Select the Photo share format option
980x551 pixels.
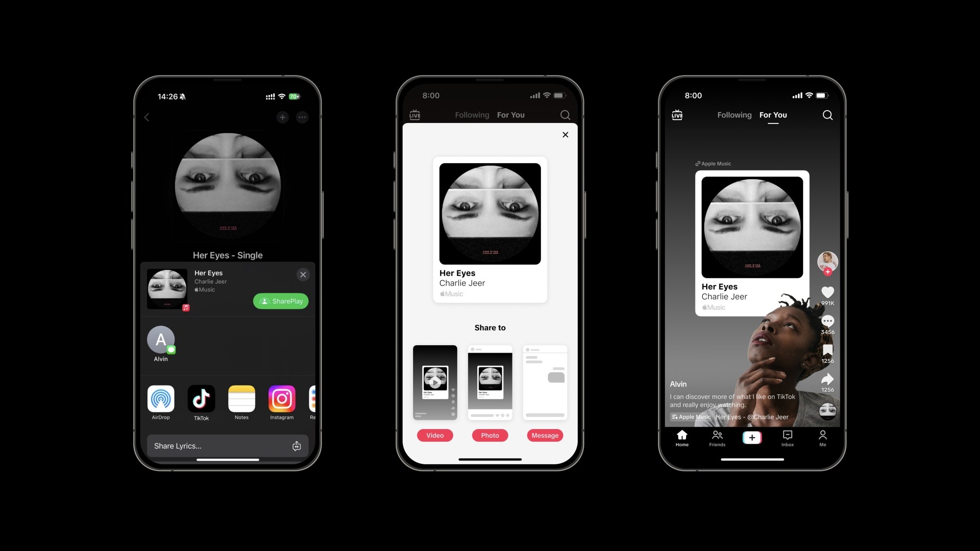pyautogui.click(x=490, y=435)
